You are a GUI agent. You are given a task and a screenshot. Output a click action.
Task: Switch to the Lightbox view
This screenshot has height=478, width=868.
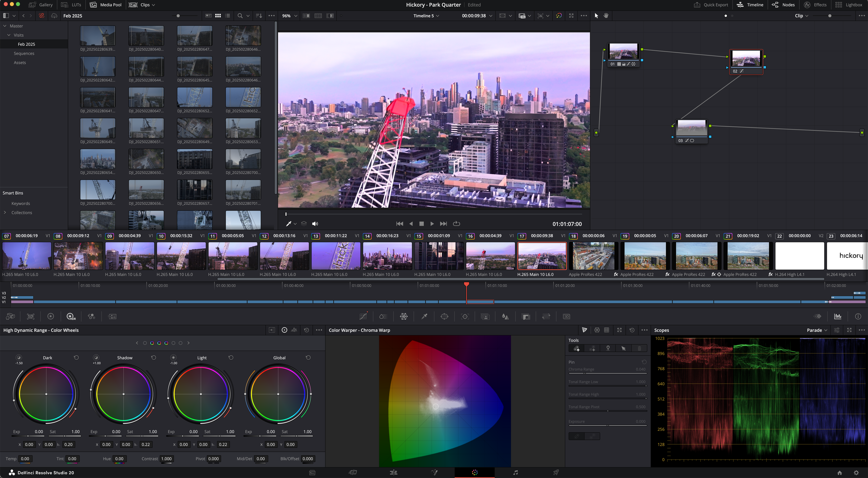point(849,5)
